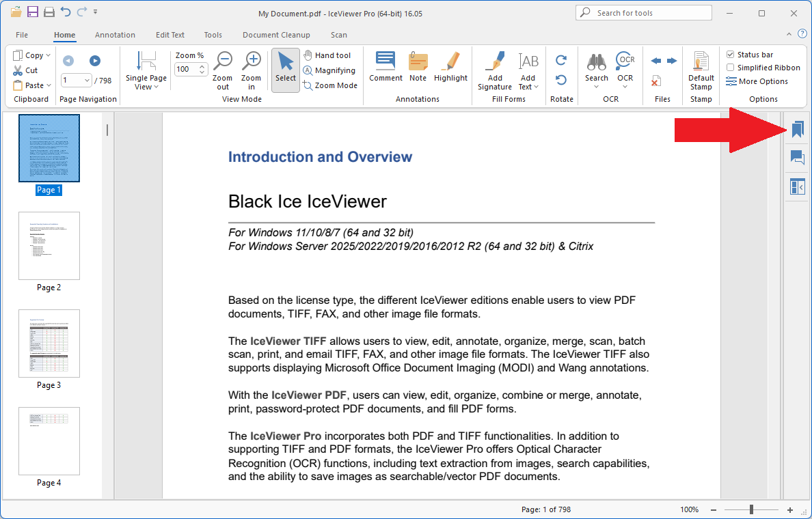The height and width of the screenshot is (519, 812).
Task: Go to the previous file with the blue left arrow
Action: [x=655, y=61]
